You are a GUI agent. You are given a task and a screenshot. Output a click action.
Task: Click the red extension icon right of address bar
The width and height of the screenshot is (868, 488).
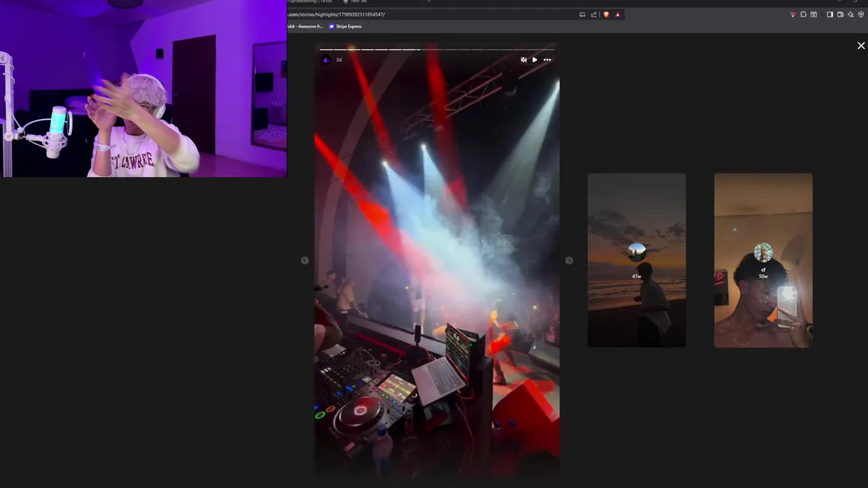tap(793, 14)
